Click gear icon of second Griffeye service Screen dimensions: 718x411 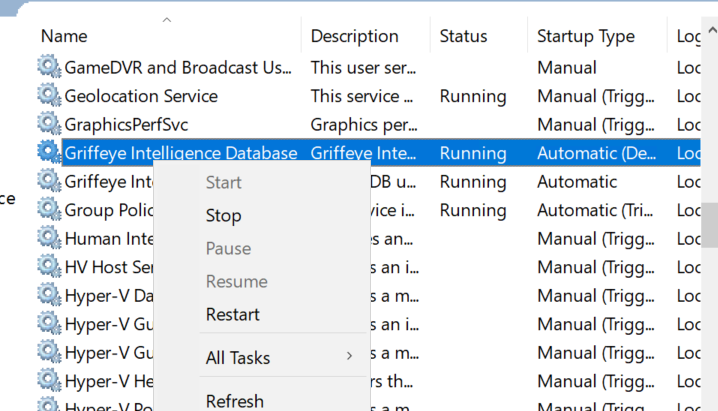point(49,182)
